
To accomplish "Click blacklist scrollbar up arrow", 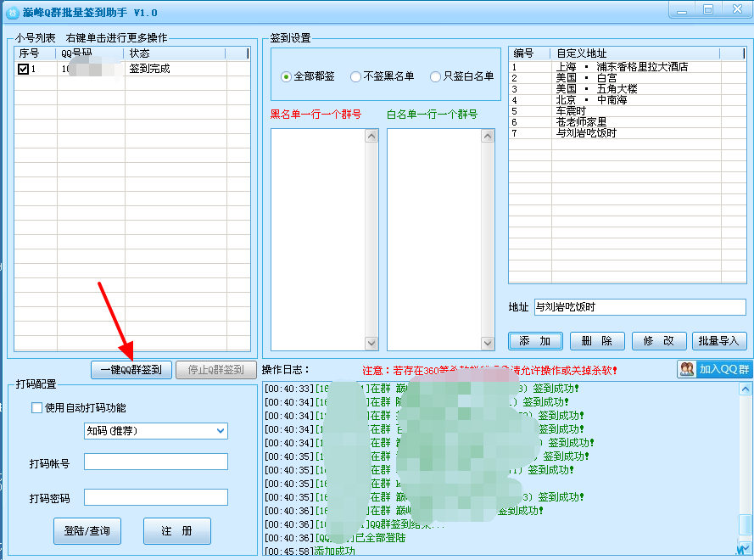I will pos(371,136).
